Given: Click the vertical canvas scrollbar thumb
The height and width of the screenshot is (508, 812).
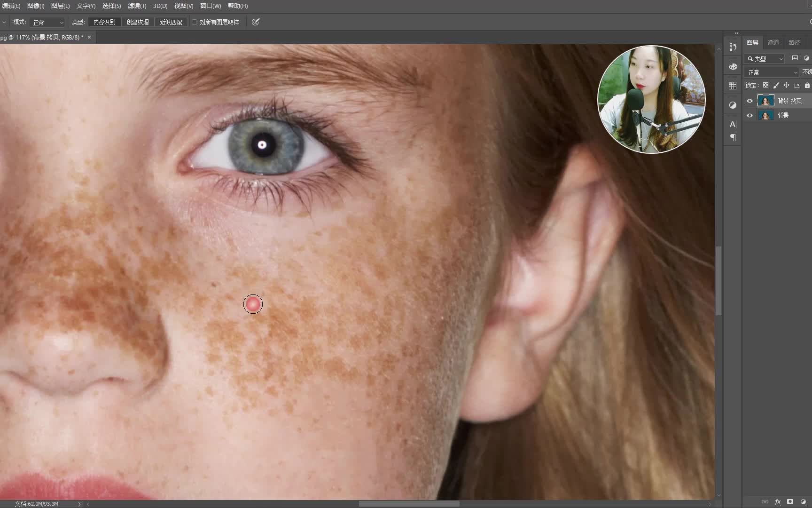Looking at the screenshot, I should coord(718,281).
